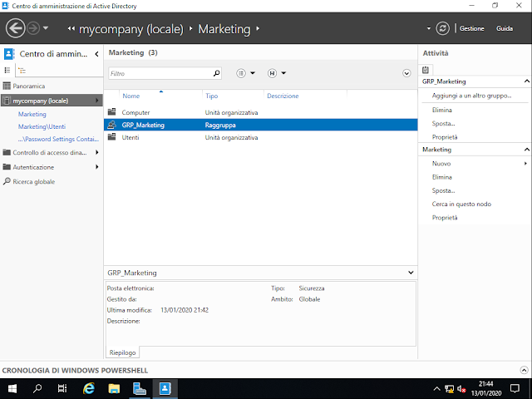Click the Computer folder icon
This screenshot has height=399, width=532.
point(111,112)
